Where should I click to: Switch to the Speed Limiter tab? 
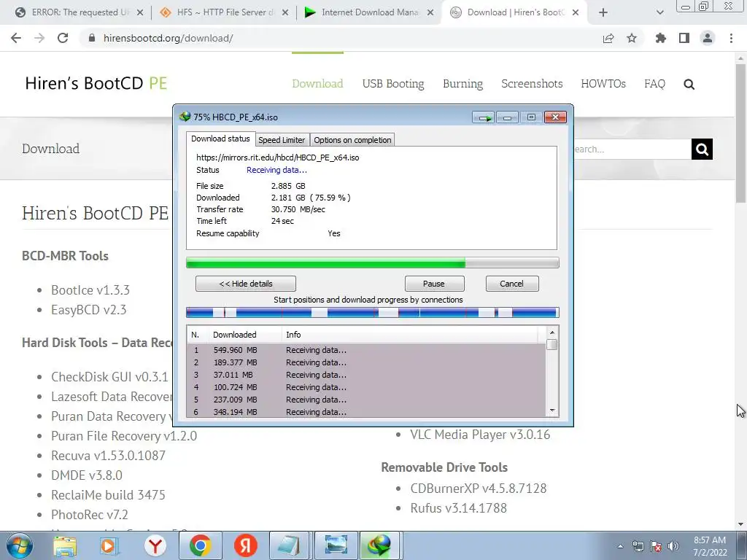click(x=282, y=140)
